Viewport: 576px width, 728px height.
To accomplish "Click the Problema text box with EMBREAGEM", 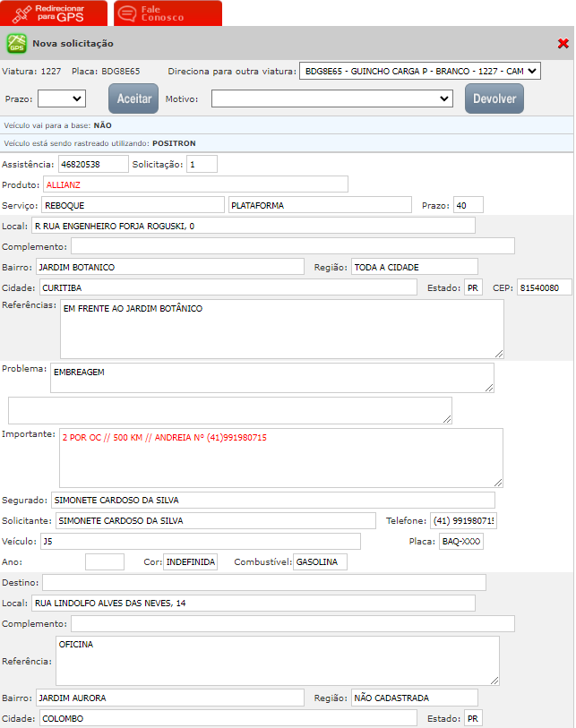I will (x=271, y=378).
